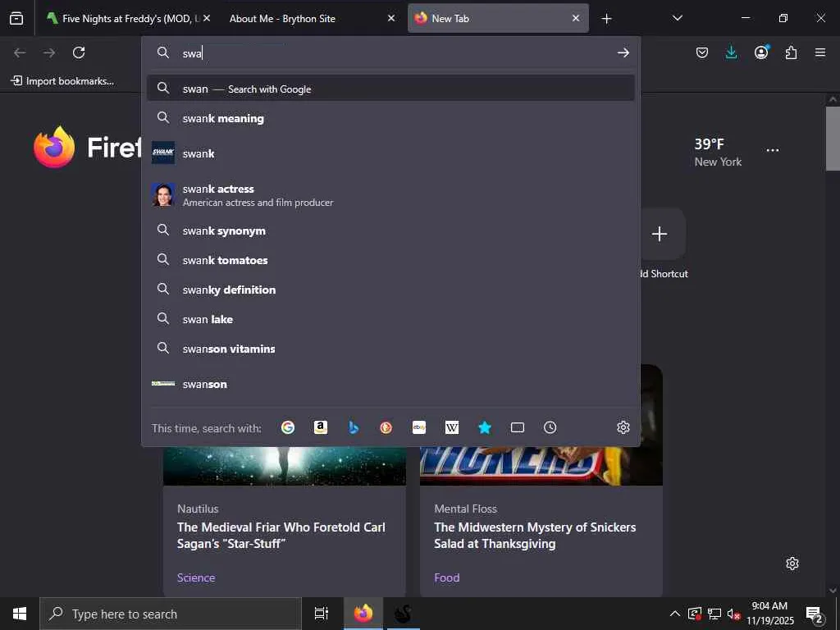Choose the swank meaning suggestion
This screenshot has height=630, width=840.
[390, 118]
